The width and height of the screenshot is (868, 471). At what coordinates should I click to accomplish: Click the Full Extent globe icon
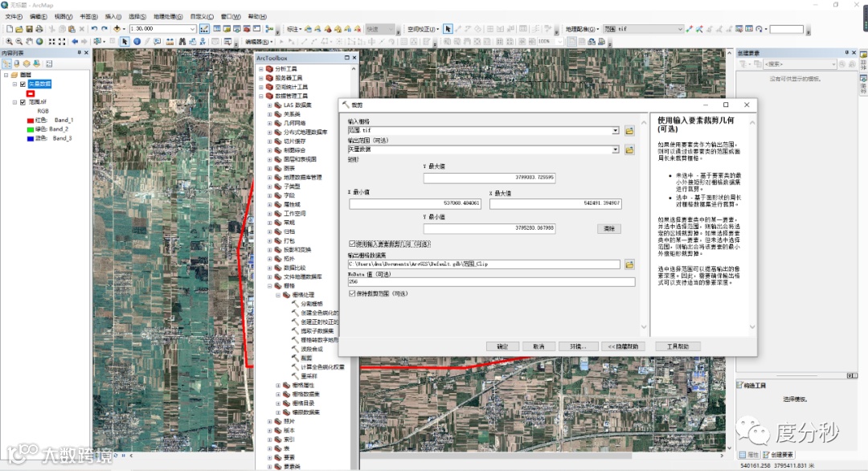(39, 42)
